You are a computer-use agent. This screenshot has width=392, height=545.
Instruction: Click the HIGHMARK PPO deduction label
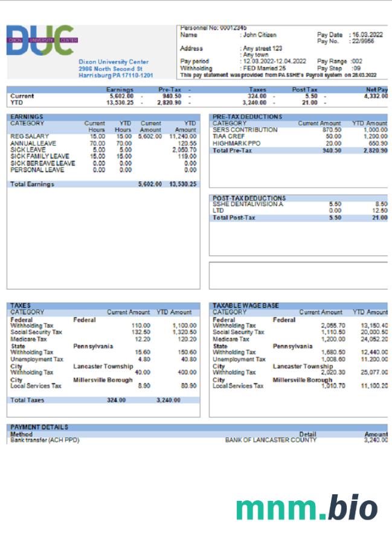click(x=237, y=143)
